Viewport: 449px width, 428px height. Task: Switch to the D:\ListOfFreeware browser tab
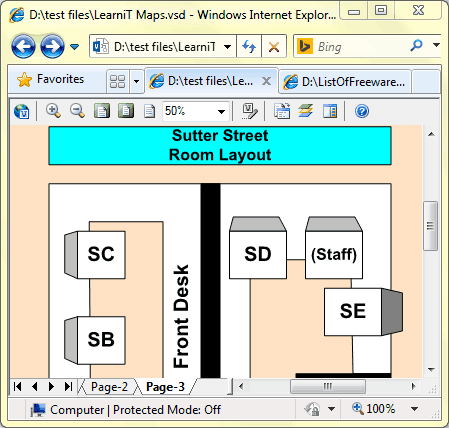[344, 81]
